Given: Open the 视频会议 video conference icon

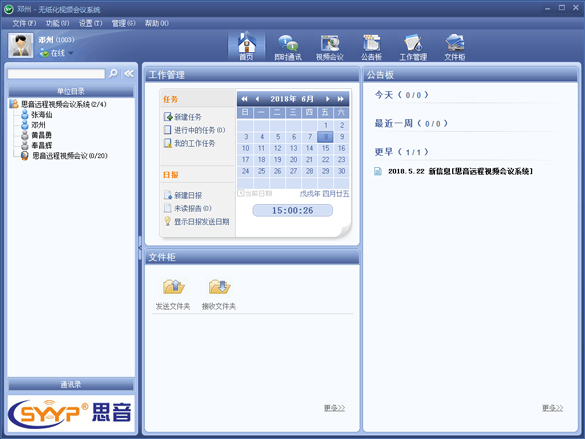Looking at the screenshot, I should pos(329,47).
